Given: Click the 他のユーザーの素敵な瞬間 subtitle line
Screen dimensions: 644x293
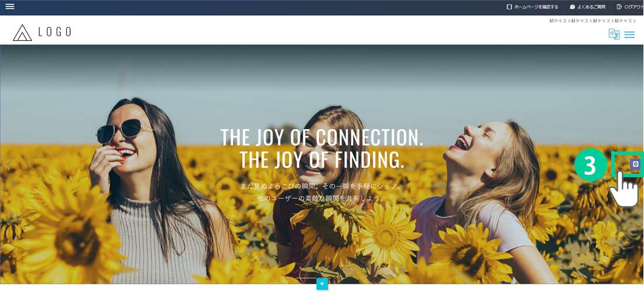Looking at the screenshot, I should (322, 199).
